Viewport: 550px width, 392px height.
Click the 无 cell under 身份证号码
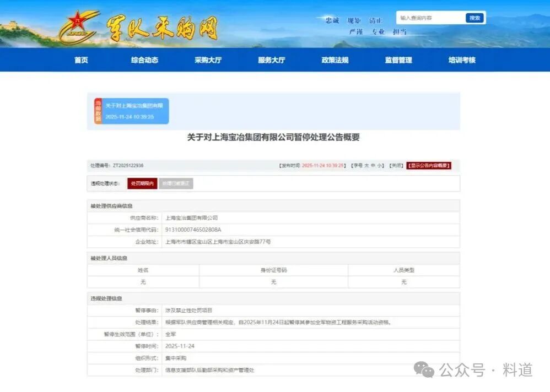pos(273,282)
